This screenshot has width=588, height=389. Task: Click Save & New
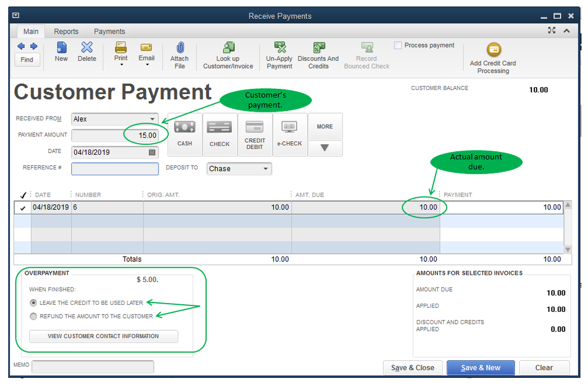click(x=481, y=368)
